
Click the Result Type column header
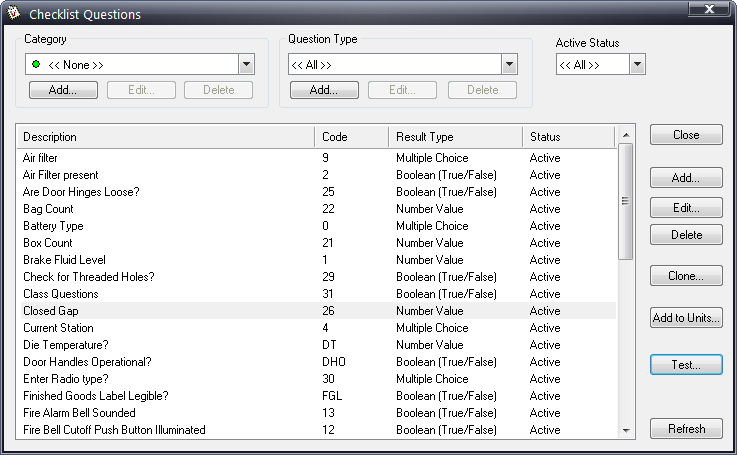tap(455, 137)
